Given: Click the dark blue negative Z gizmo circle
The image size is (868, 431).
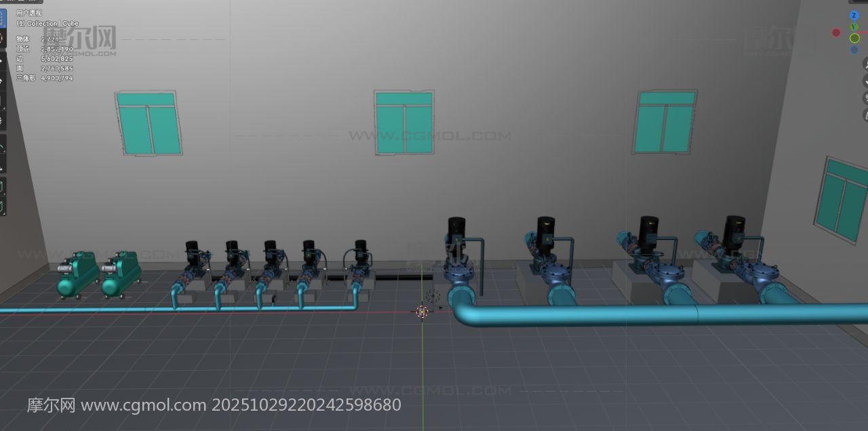Looking at the screenshot, I should pyautogui.click(x=854, y=49).
